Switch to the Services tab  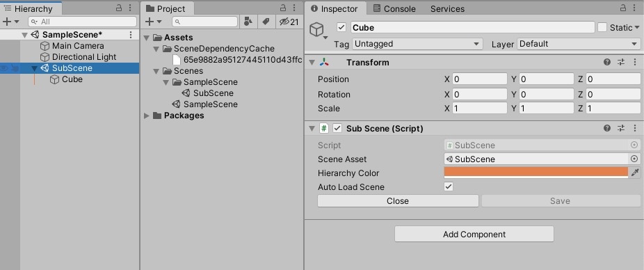[x=447, y=8]
